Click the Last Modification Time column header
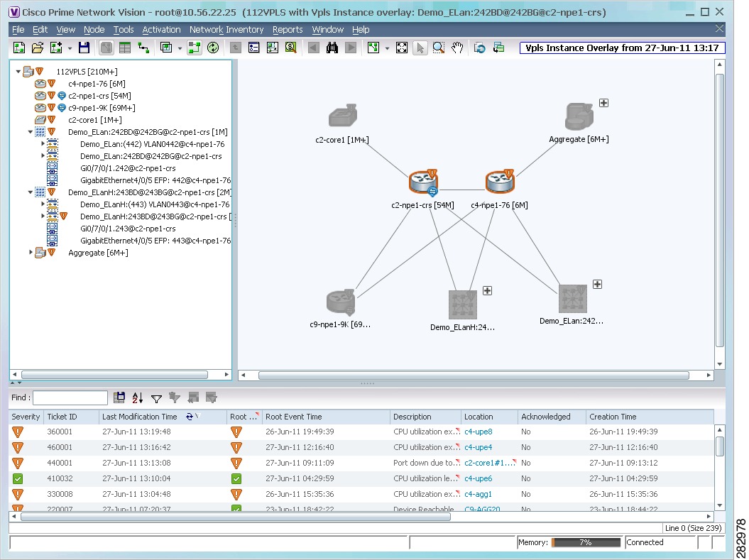Screen dimensions: 749x560 [x=163, y=417]
